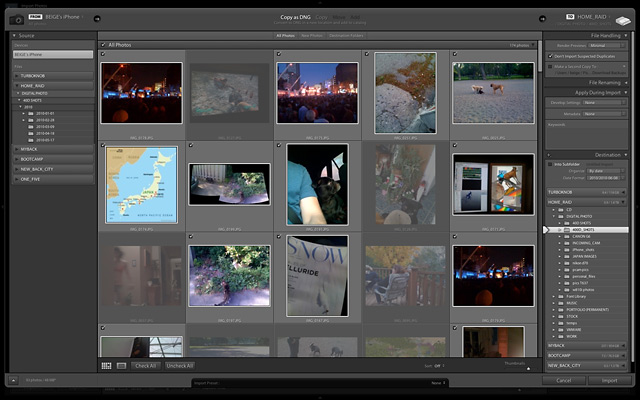
Task: Toggle the All Photos header checkbox
Action: point(103,45)
